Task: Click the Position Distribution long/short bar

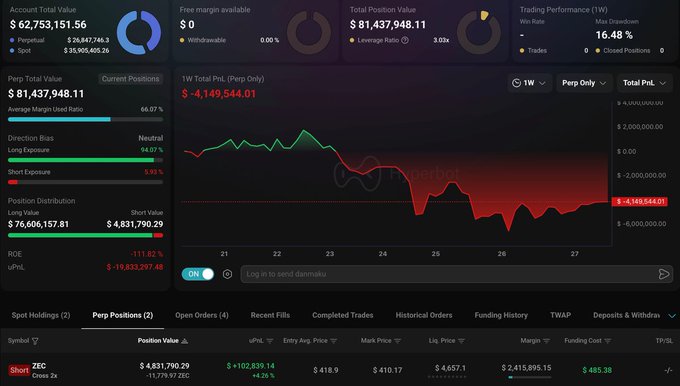Action: click(85, 236)
